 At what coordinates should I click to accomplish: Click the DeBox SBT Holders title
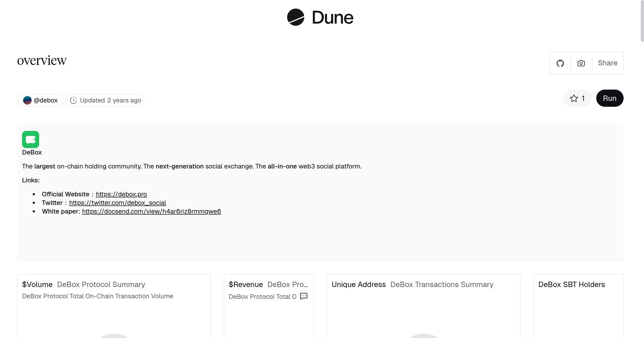[572, 284]
